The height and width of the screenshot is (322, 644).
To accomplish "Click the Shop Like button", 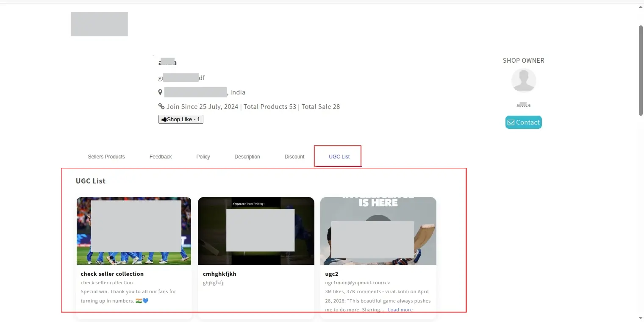I will click(x=181, y=119).
